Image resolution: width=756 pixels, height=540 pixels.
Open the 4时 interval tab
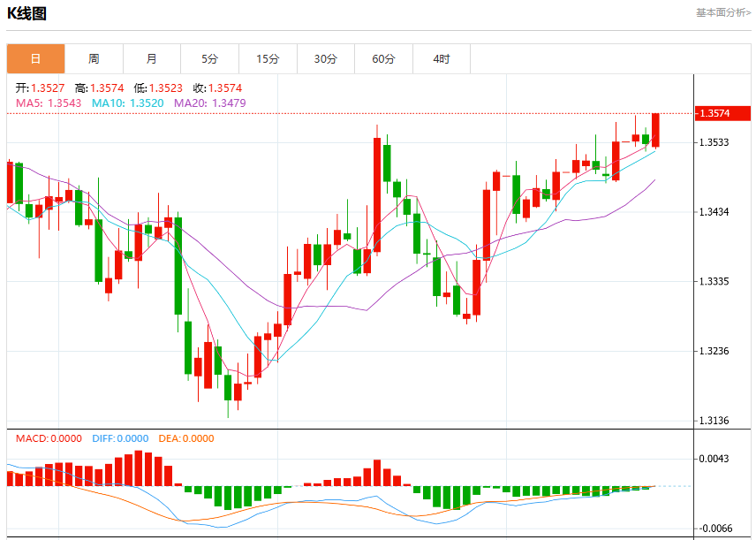(442, 59)
